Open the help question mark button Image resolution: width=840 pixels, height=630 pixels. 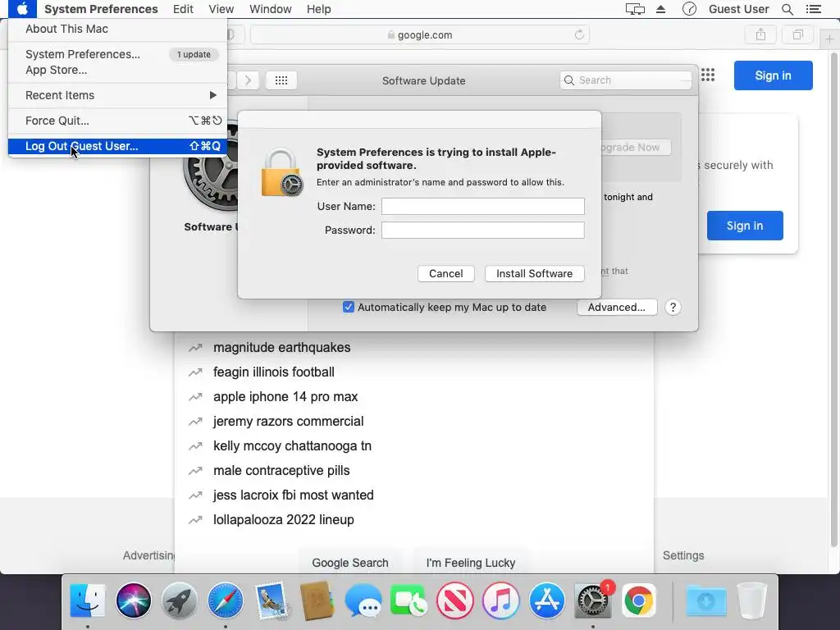tap(673, 308)
